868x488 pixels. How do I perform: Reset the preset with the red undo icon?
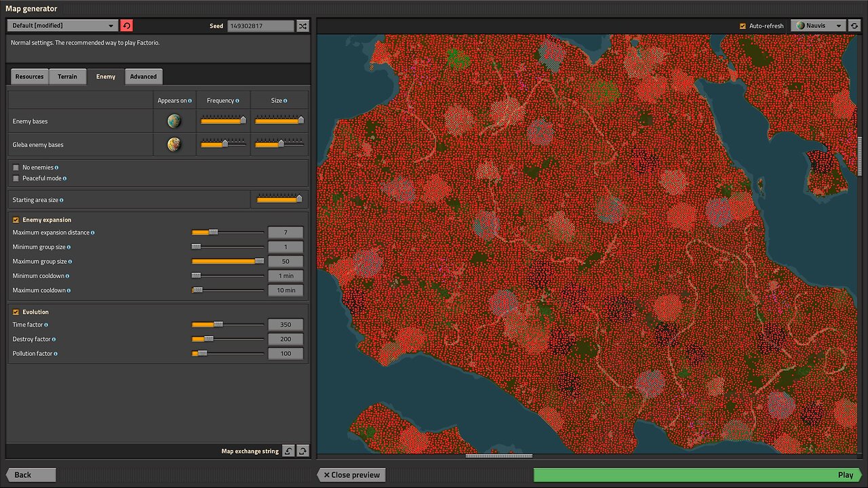tap(127, 26)
